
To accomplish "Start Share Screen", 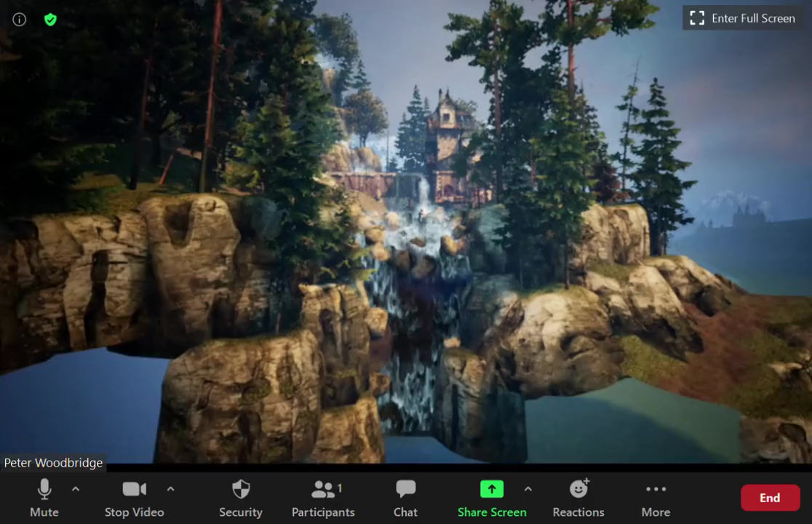I will point(492,498).
